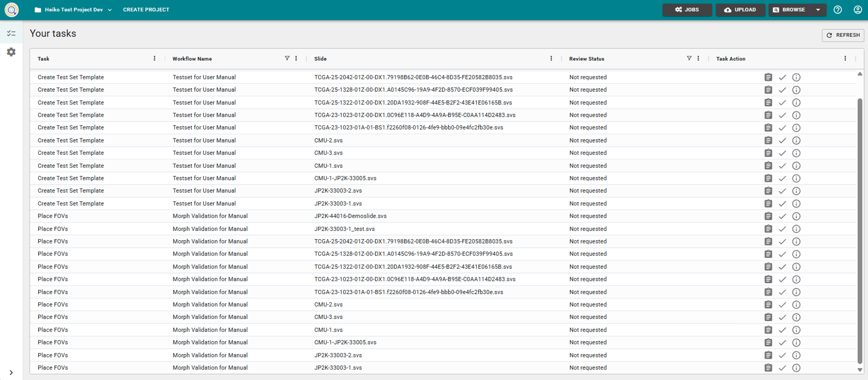The height and width of the screenshot is (380, 868).
Task: Click the table's vertical scrollbar down arrow
Action: tap(860, 370)
